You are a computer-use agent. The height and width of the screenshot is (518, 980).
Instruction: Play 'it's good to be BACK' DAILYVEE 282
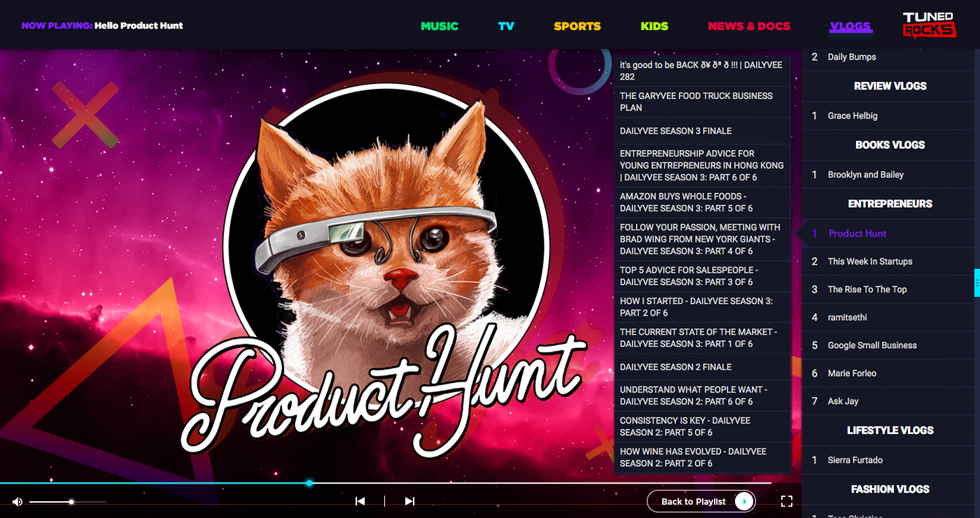coord(702,71)
